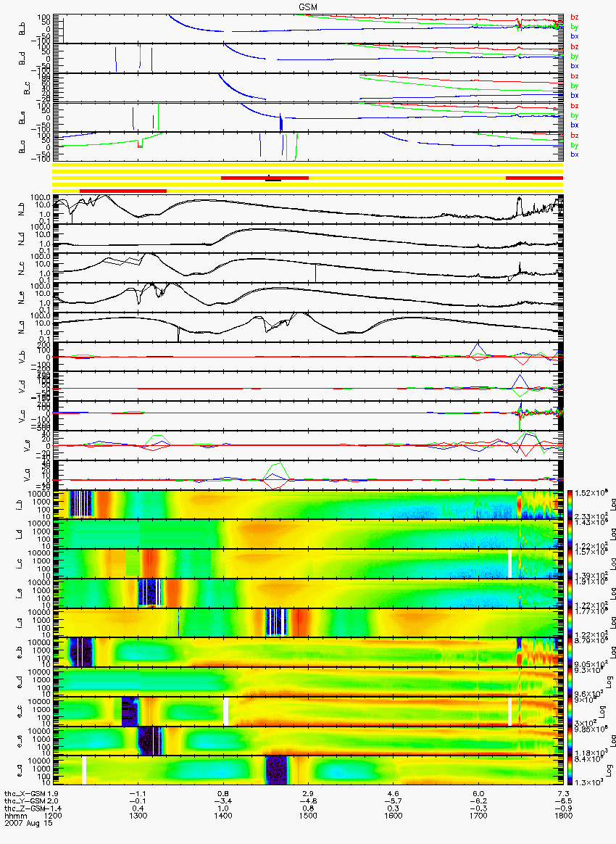This screenshot has width=616, height=844.
Task: Click the 1500 time tick label
Action: tap(308, 816)
